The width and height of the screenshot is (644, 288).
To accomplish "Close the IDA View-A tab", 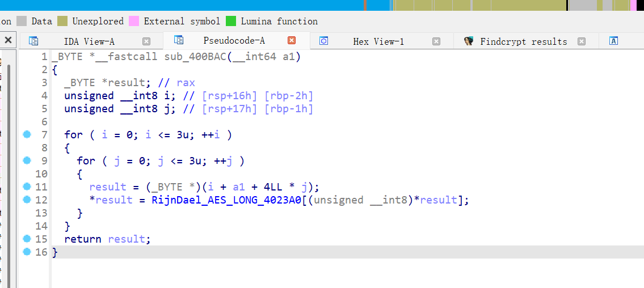I will coord(146,41).
